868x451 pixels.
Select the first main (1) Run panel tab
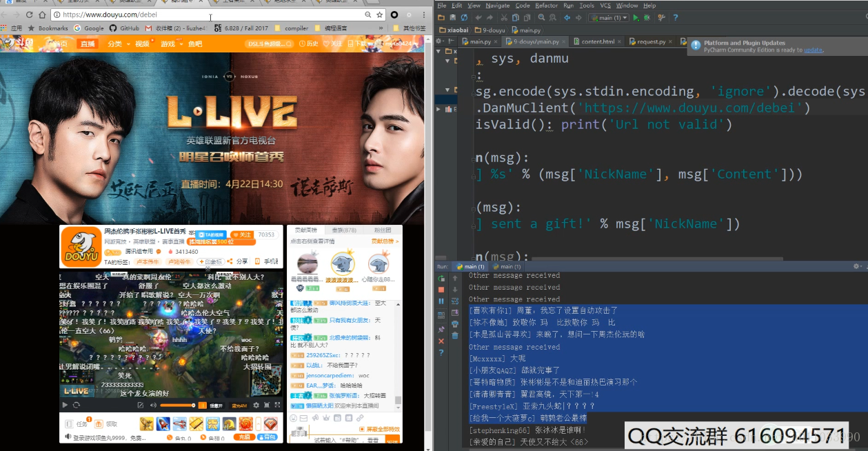point(470,266)
